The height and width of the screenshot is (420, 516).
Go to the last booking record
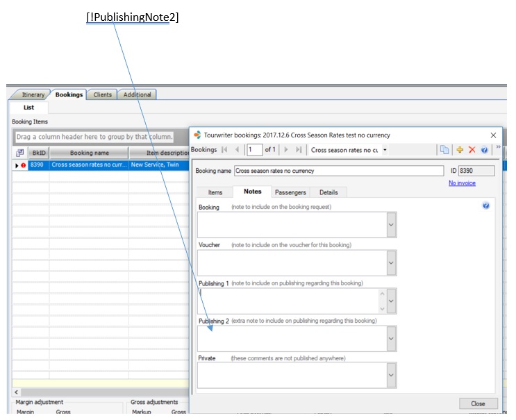(299, 150)
